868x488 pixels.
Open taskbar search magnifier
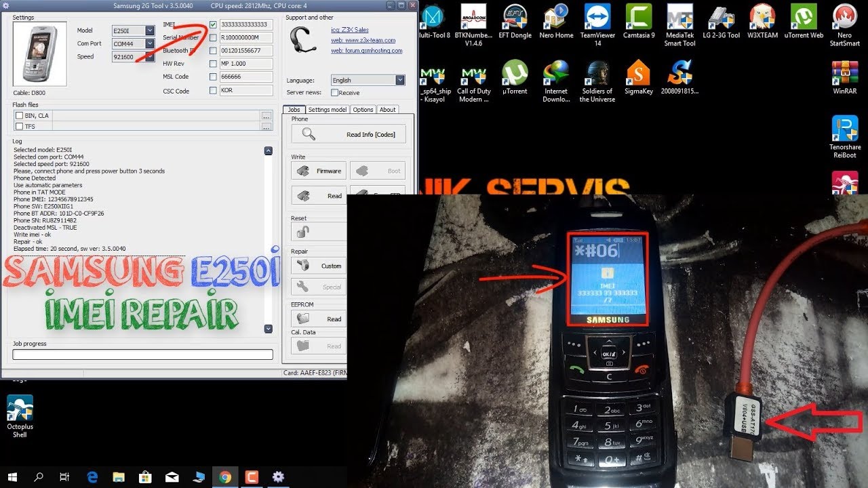click(x=39, y=477)
